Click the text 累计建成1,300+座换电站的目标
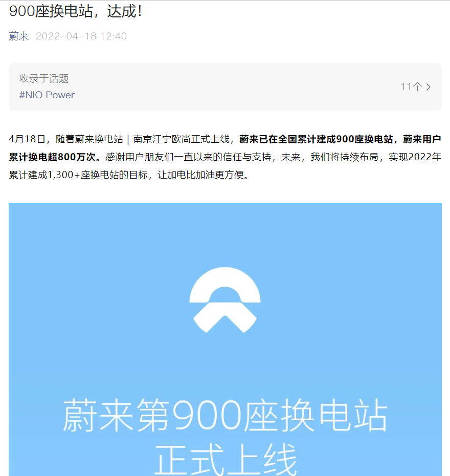 78,175
